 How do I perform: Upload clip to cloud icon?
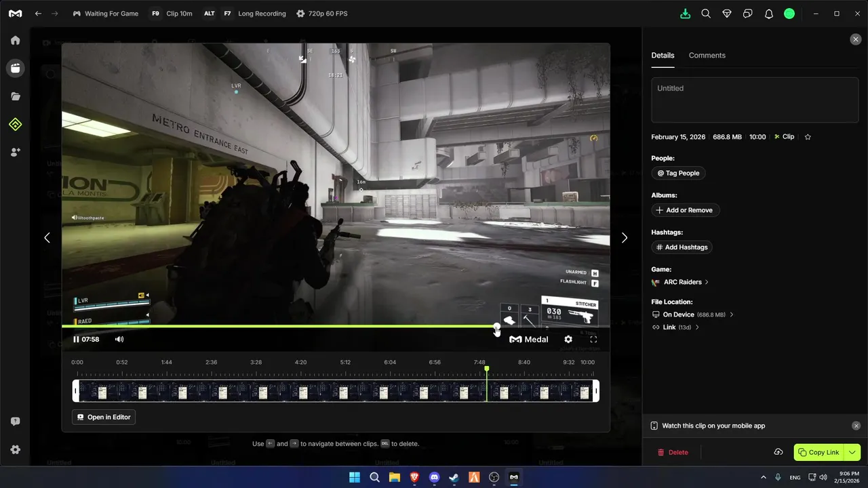coord(778,452)
